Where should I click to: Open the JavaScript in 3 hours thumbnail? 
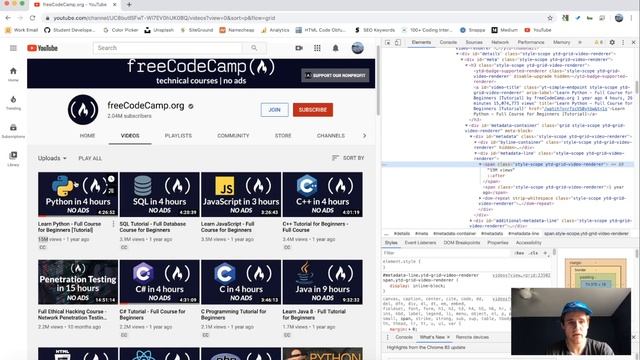(241, 194)
